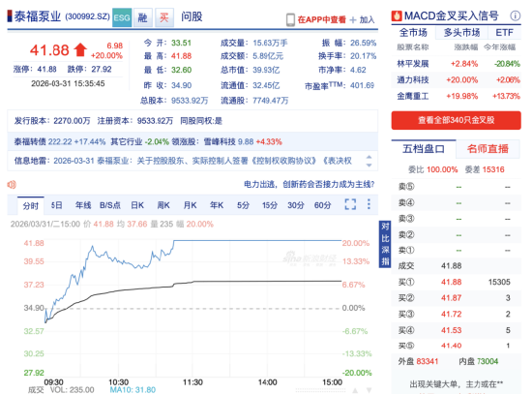Screen dimensions: 532x394
Task: Click MA10: 31.80 indicator label
Action: point(133,389)
